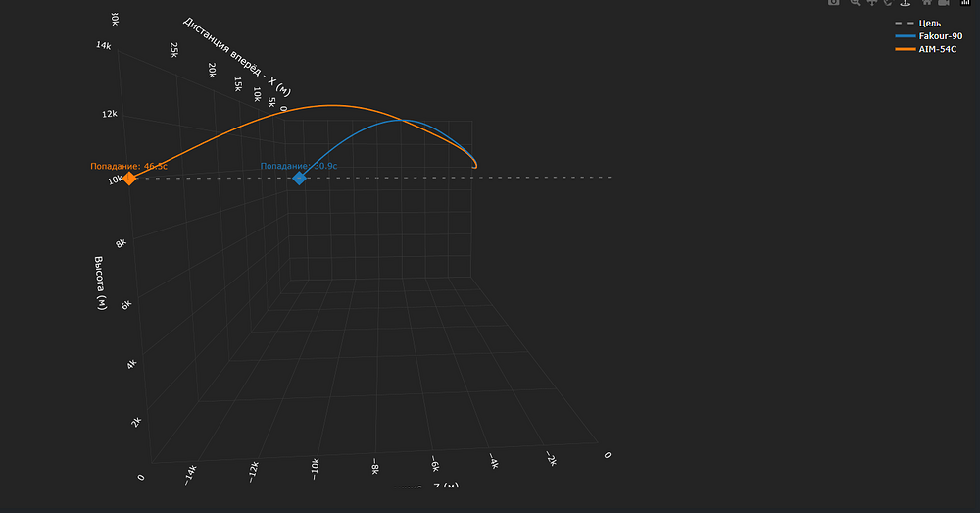The width and height of the screenshot is (980, 513).
Task: Click the orange AIM-54C hit diamond marker
Action: pyautogui.click(x=128, y=179)
